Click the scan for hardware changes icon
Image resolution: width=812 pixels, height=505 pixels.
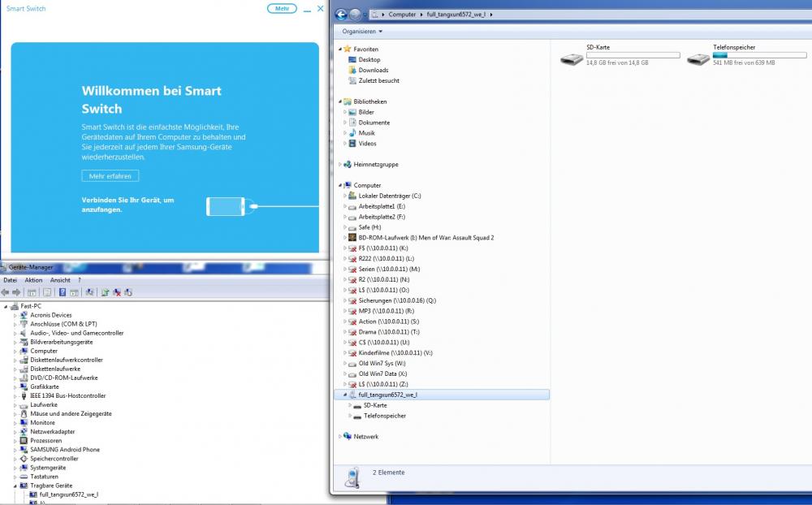tap(91, 292)
